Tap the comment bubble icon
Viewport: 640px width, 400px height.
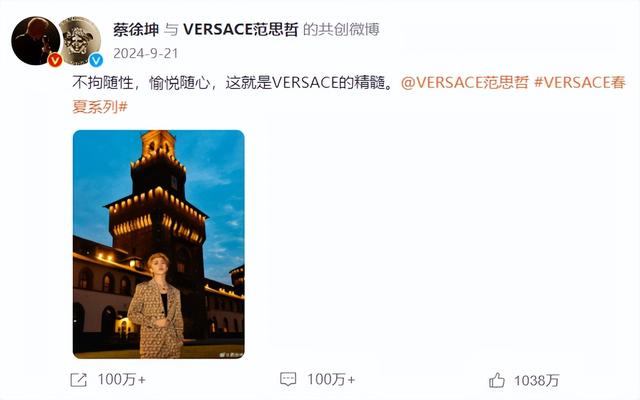pyautogui.click(x=288, y=380)
